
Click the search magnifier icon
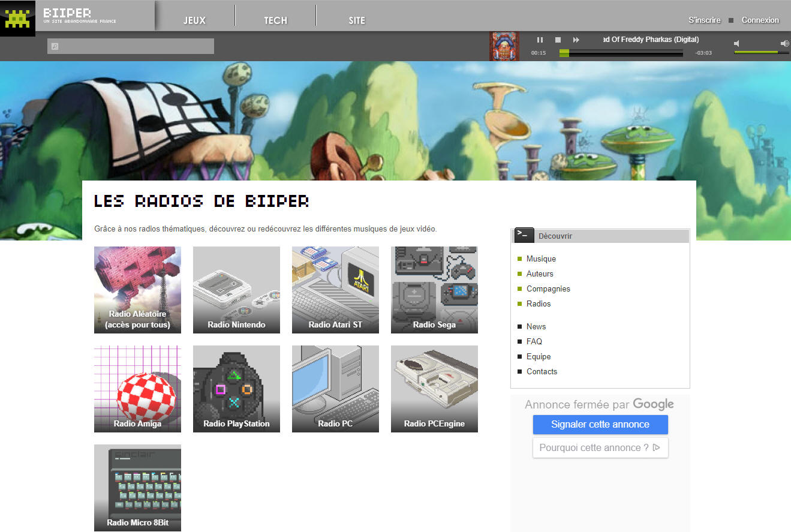[x=55, y=46]
